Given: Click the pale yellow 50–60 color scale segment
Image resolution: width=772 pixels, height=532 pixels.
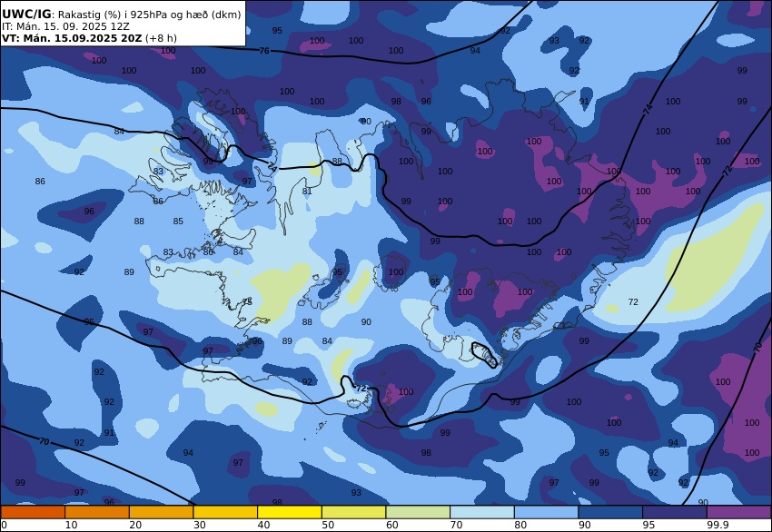Looking at the screenshot, I should pyautogui.click(x=353, y=512).
